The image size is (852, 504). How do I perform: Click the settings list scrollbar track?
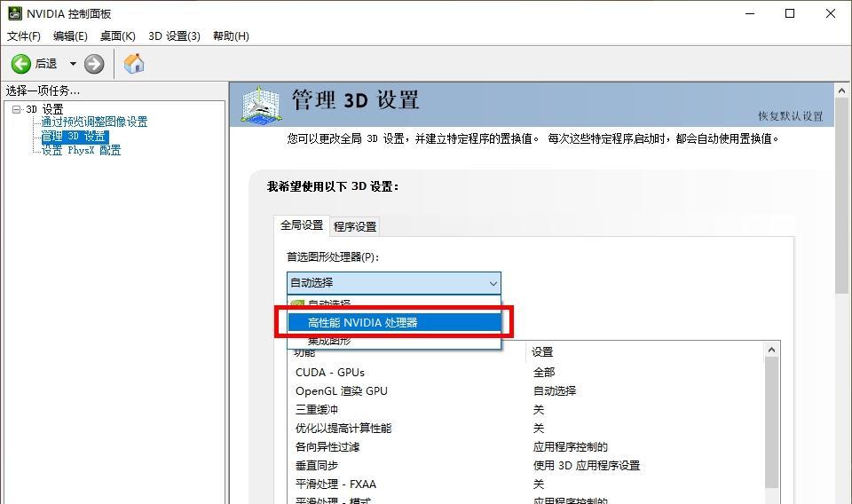pyautogui.click(x=771, y=423)
